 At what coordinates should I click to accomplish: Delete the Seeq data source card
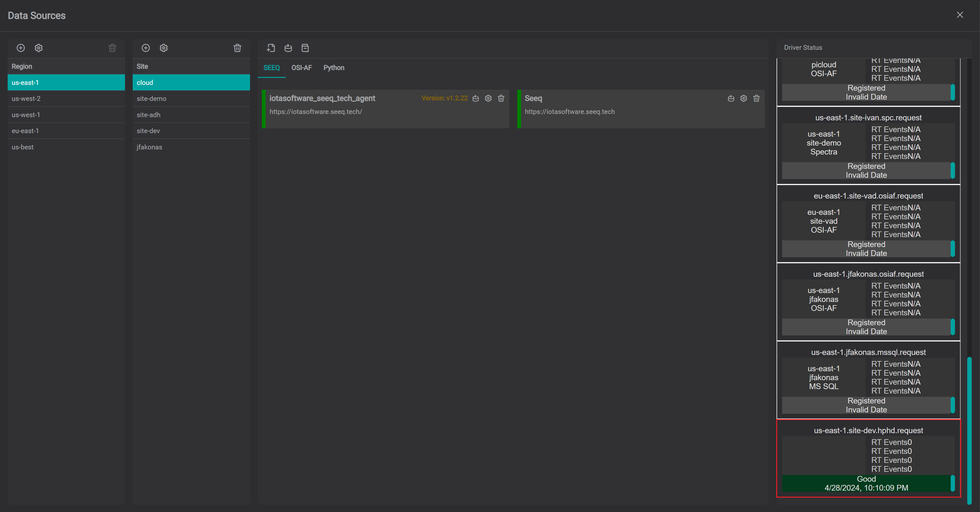point(756,99)
